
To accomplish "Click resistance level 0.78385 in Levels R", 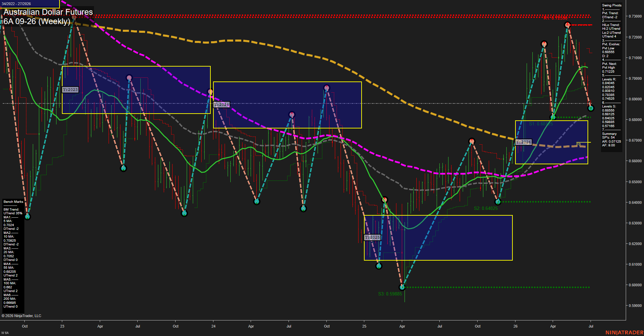I will pos(608,95).
